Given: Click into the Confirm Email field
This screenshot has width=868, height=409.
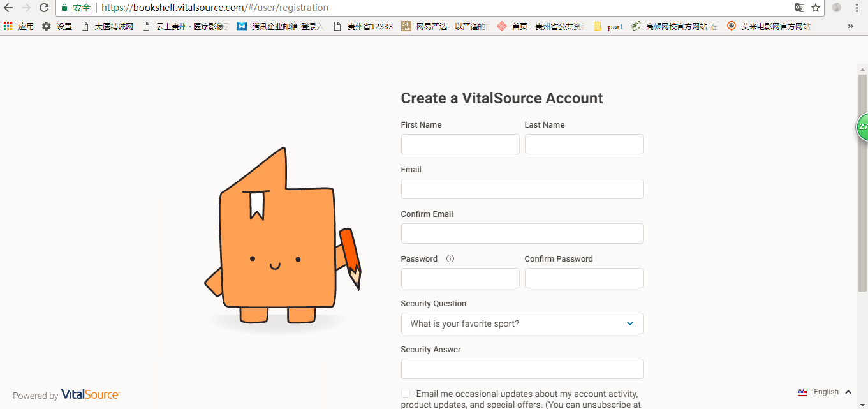Looking at the screenshot, I should coord(522,234).
